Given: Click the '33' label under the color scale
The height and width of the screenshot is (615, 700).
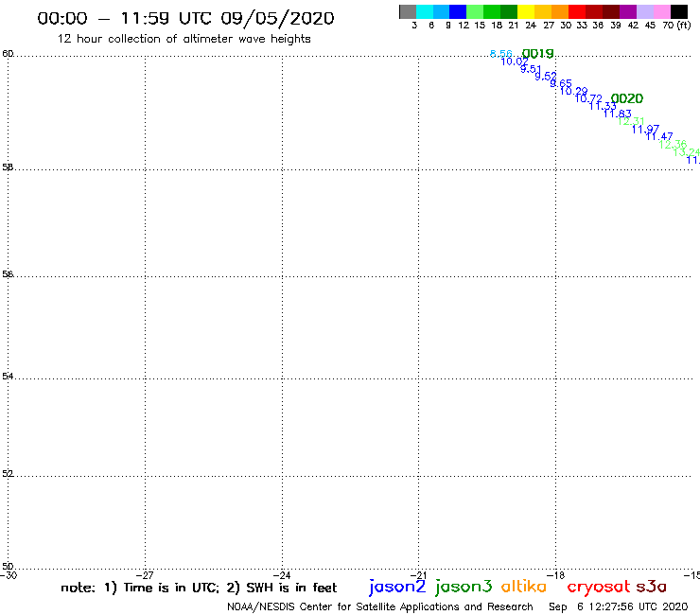Looking at the screenshot, I should (582, 26).
